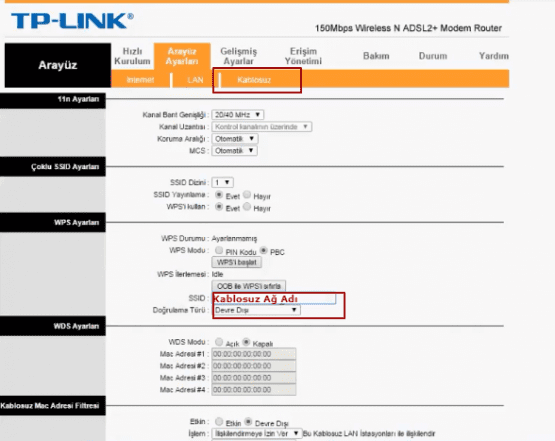Choose PBC WPS mode
The width and height of the screenshot is (555, 441).
click(263, 251)
